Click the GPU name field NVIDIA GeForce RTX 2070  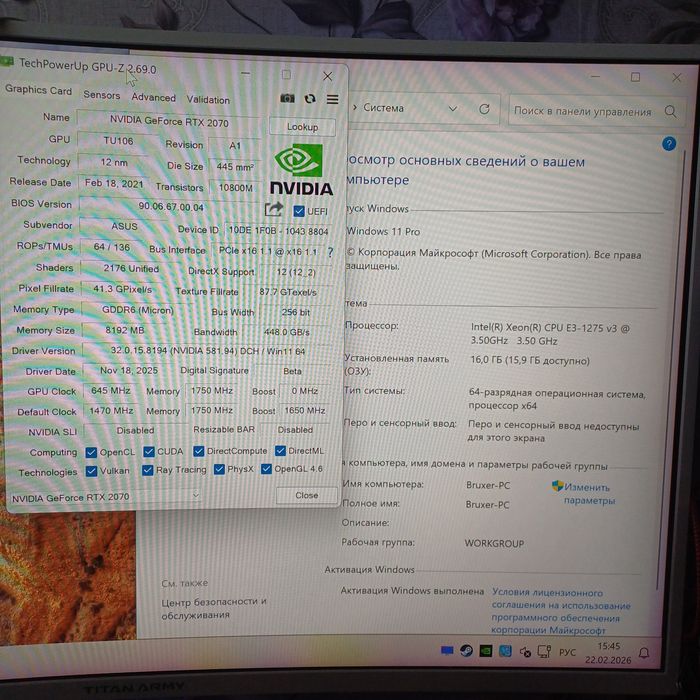click(168, 121)
